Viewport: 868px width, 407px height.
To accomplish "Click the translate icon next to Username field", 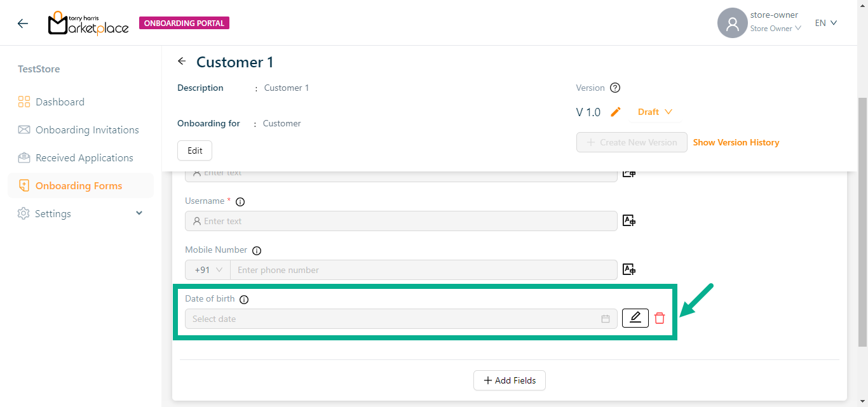I will click(629, 221).
